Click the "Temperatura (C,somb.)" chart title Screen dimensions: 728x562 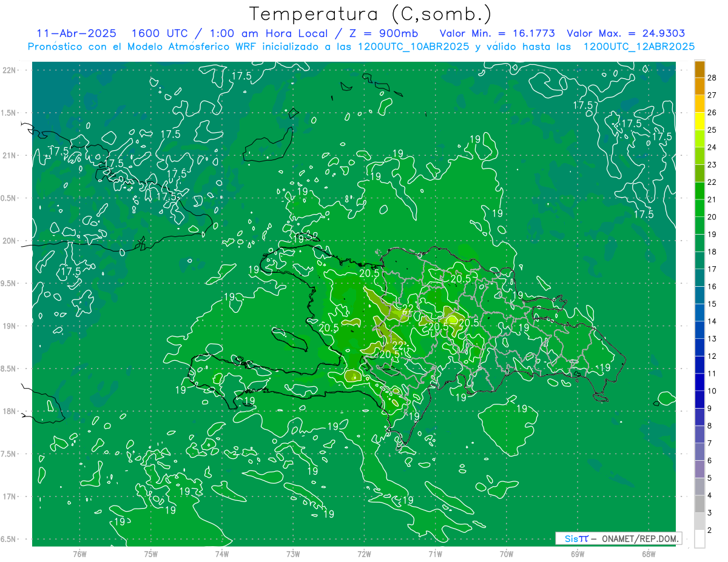tap(371, 14)
